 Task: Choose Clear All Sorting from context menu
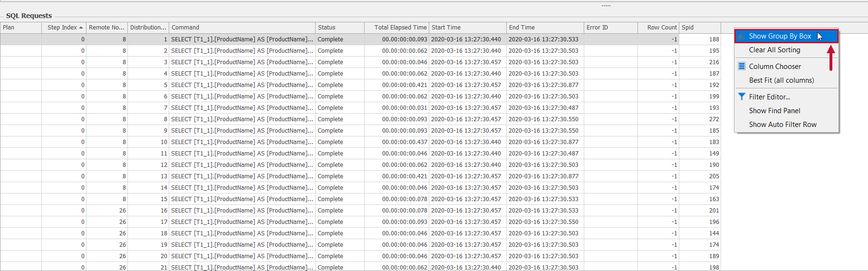(x=774, y=50)
